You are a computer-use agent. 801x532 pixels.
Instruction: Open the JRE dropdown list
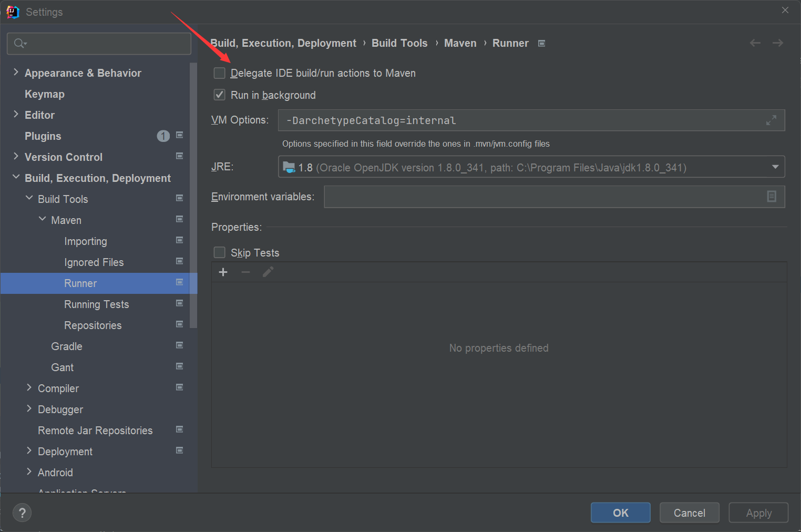775,167
